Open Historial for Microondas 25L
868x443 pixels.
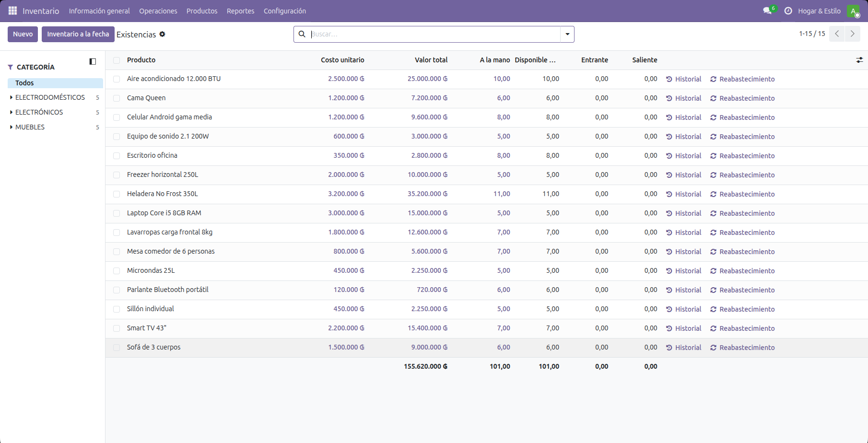tap(683, 271)
